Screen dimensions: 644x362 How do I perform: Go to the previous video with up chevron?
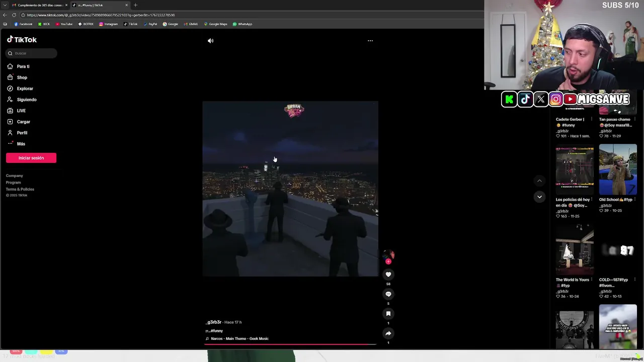(539, 181)
